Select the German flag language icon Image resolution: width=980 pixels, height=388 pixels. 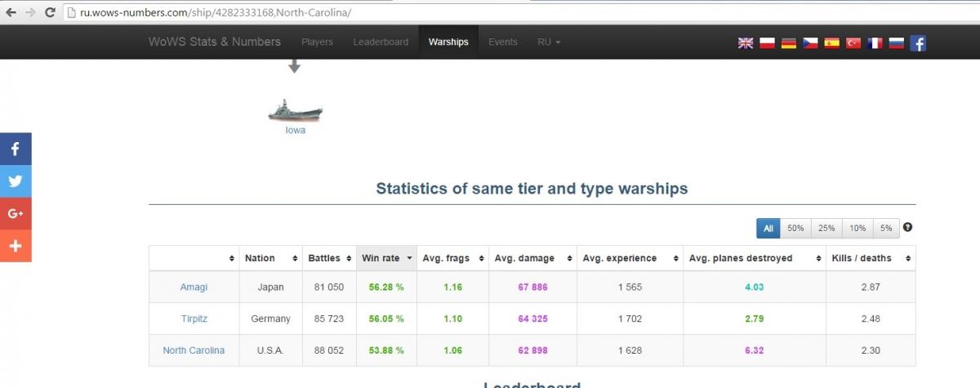[x=789, y=43]
